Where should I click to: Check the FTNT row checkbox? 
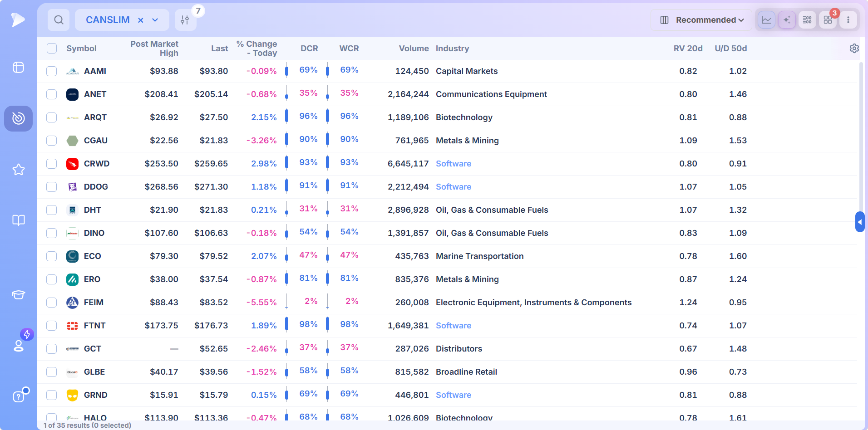coord(52,326)
